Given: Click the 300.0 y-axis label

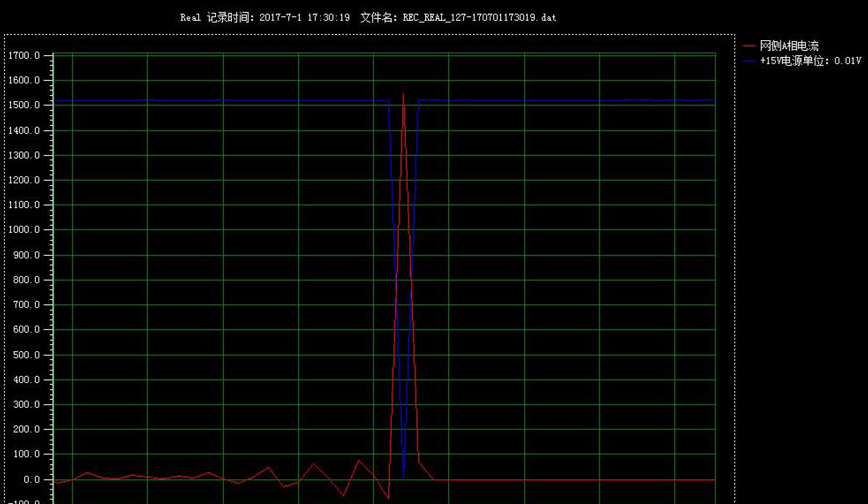Looking at the screenshot, I should (x=26, y=405).
